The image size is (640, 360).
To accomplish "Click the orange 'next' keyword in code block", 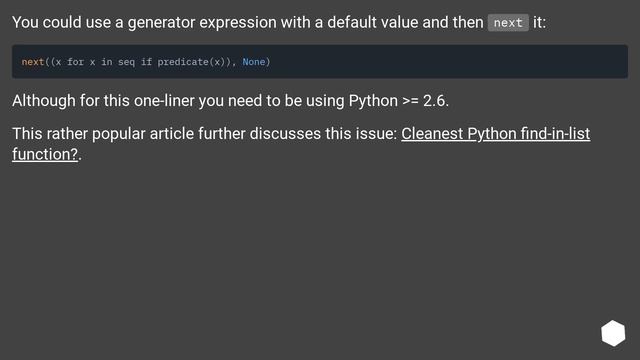I will pyautogui.click(x=33, y=62).
